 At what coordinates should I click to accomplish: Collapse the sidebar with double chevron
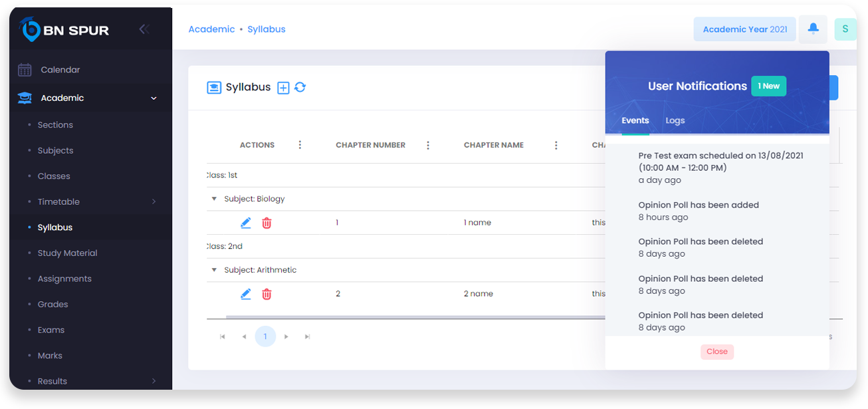tap(144, 29)
